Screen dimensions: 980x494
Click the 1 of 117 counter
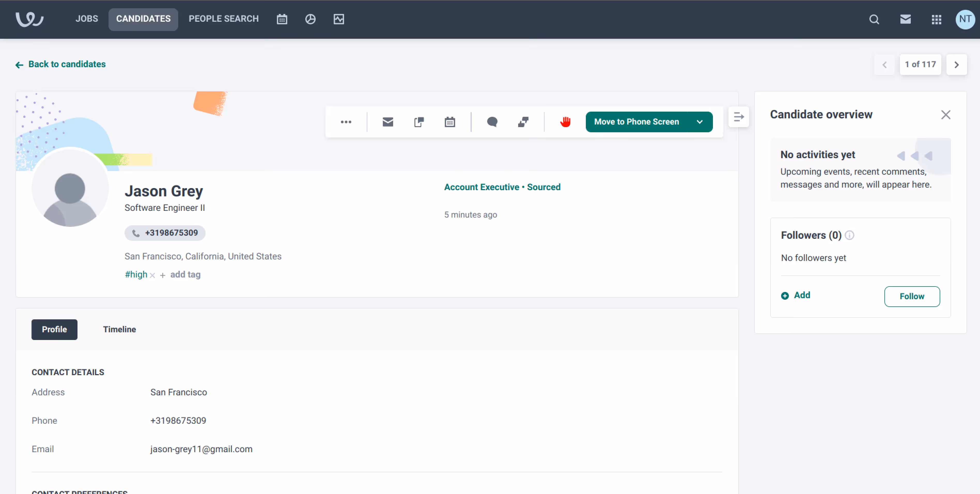pyautogui.click(x=920, y=65)
